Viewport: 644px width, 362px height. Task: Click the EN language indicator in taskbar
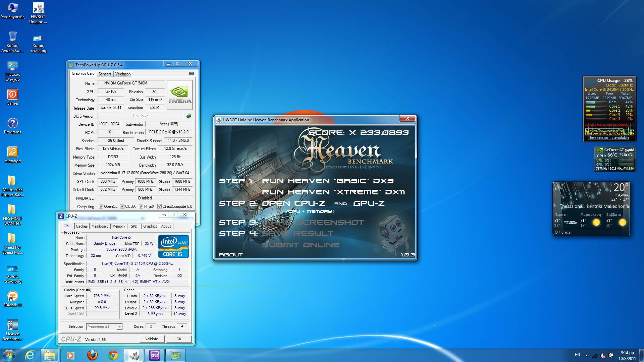click(577, 355)
